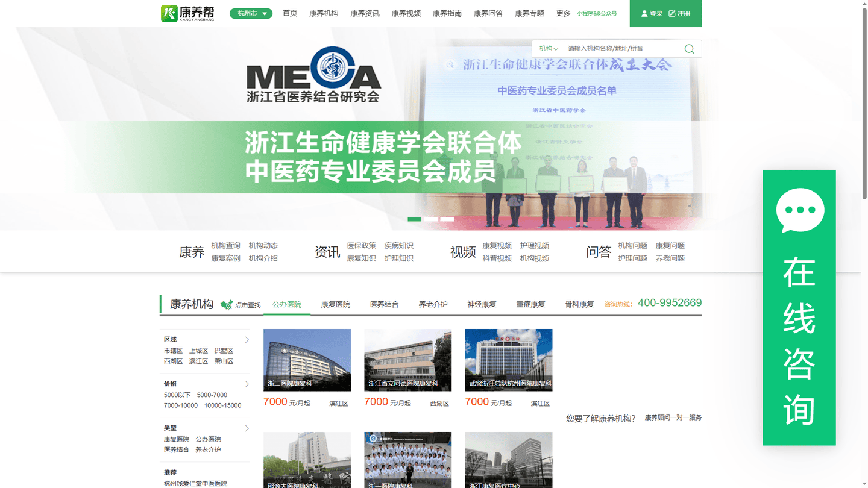Click the 康复视频 link
Screen dimensions: 868x488
497,246
